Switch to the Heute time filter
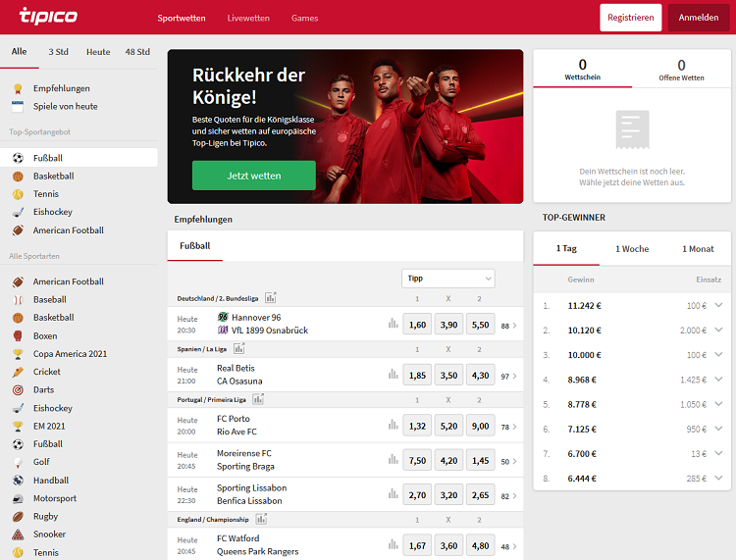The height and width of the screenshot is (560, 736). click(x=98, y=52)
